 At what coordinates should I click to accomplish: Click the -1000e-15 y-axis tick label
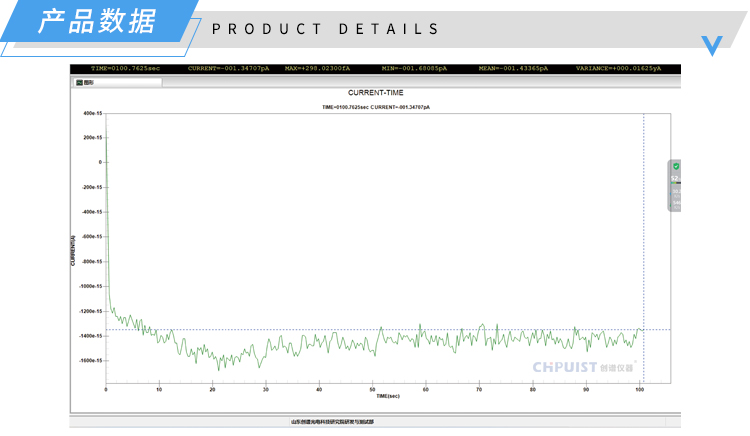[x=91, y=286]
